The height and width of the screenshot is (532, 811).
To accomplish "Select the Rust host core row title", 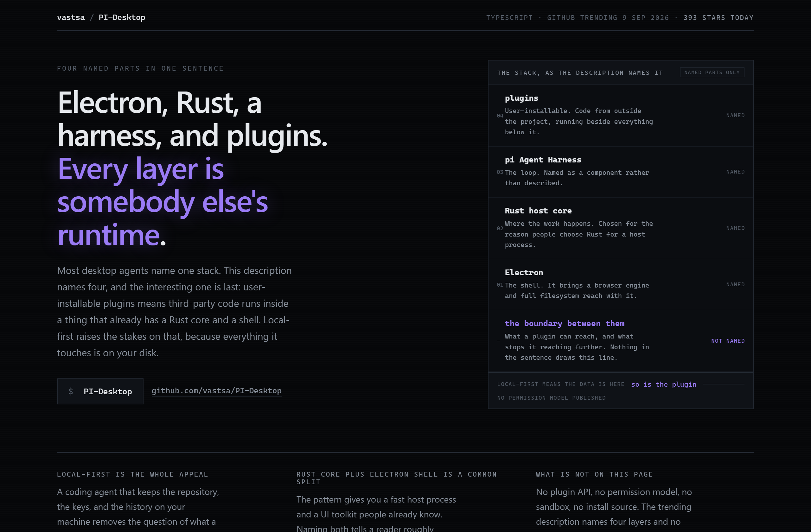I will point(538,211).
